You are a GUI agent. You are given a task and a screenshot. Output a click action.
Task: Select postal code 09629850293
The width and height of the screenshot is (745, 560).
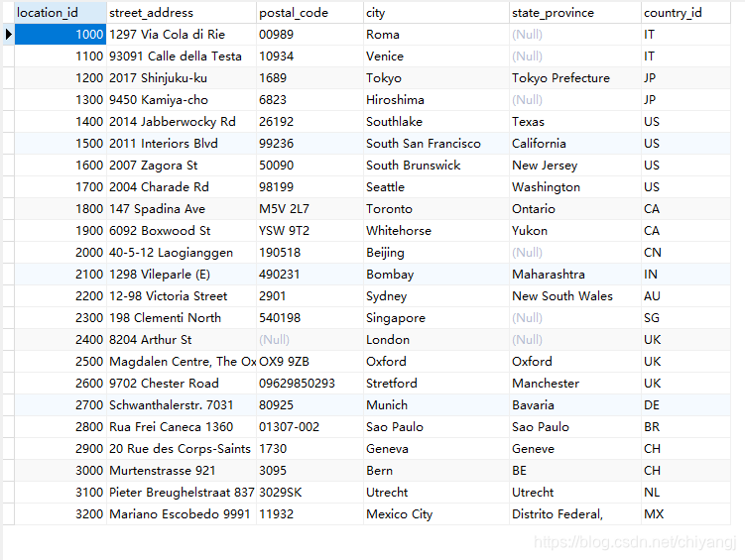310,384
